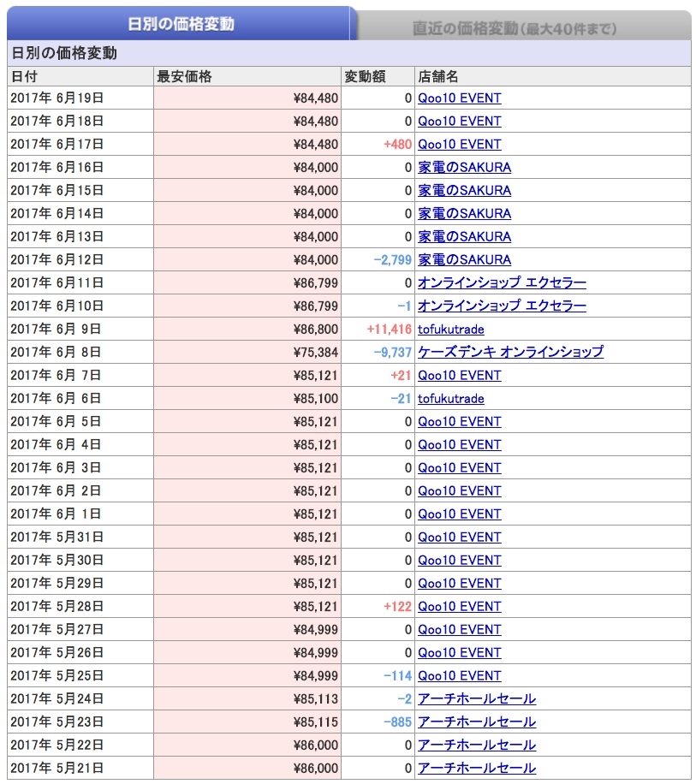Select the section heading 日別の価格変動
696x784 pixels.
coord(64,53)
